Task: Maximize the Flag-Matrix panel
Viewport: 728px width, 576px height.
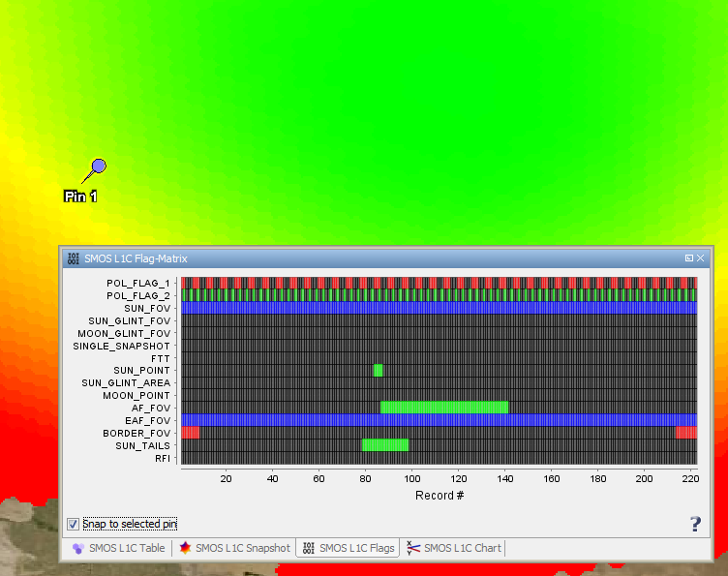Action: click(x=689, y=258)
